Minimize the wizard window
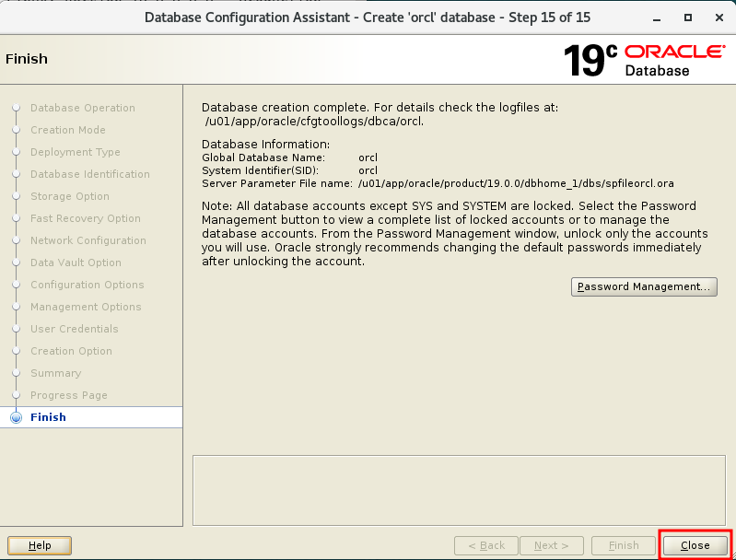The width and height of the screenshot is (736, 560). (x=657, y=17)
